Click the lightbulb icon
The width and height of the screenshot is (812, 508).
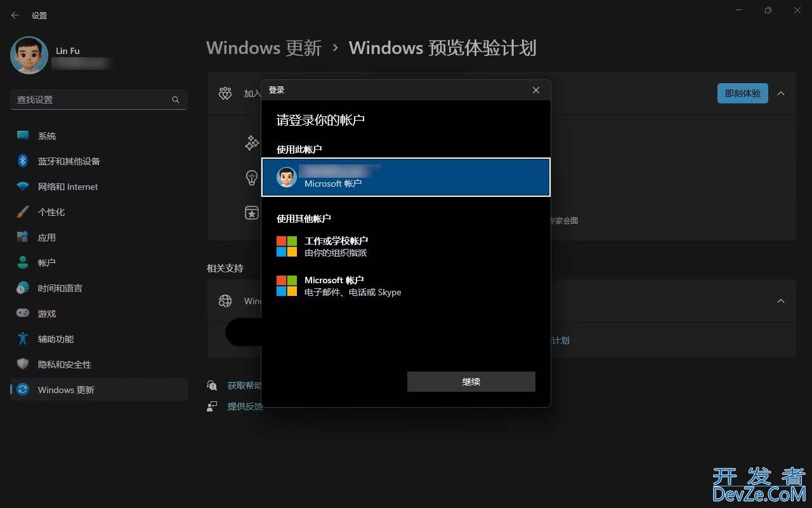(x=252, y=177)
